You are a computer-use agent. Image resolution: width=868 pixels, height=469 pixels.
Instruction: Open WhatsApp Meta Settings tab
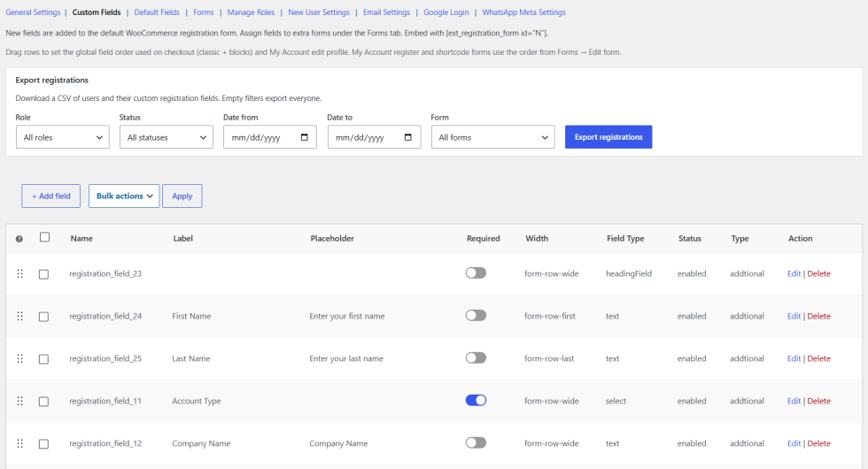click(523, 12)
